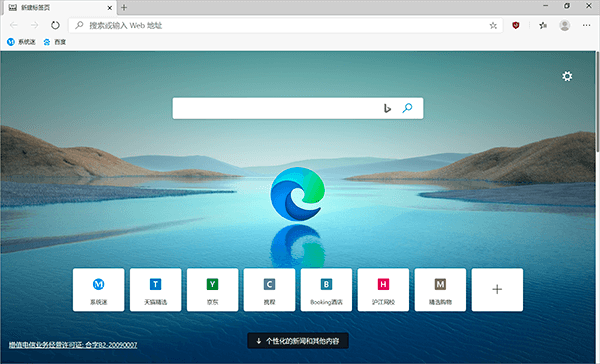Open a new tab with plus button
The image size is (600, 364).
[x=124, y=7]
